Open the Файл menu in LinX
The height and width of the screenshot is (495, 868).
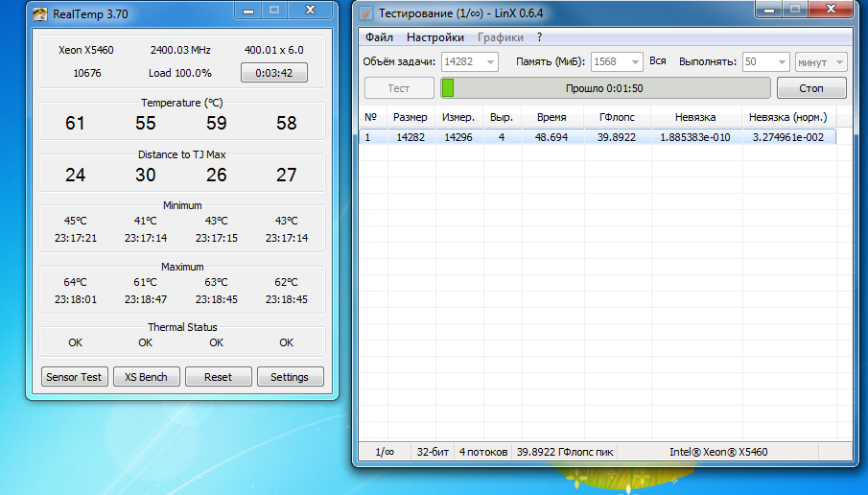379,37
